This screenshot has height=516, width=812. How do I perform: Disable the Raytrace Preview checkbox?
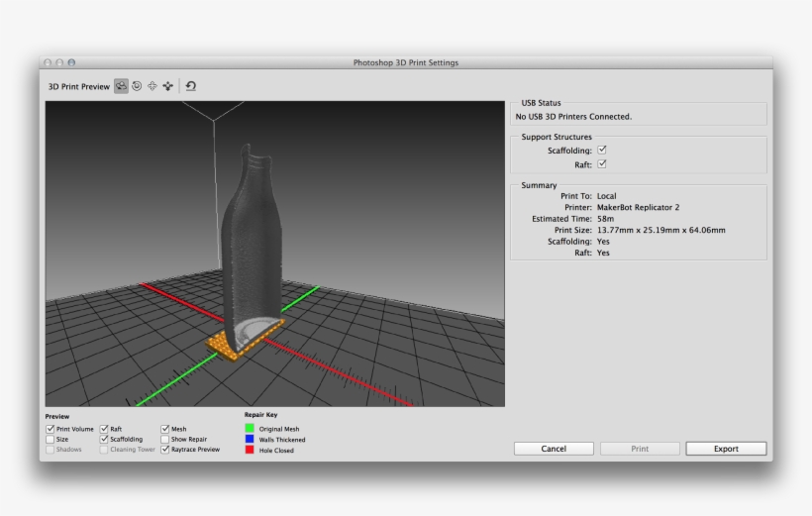pyautogui.click(x=164, y=450)
